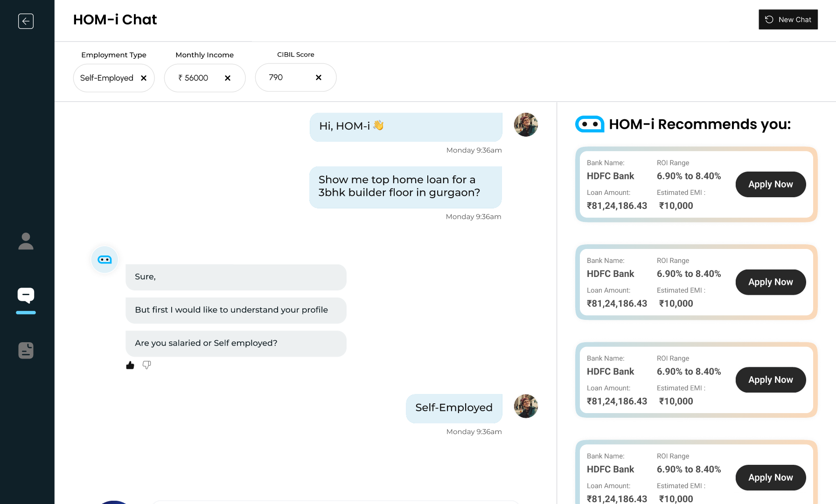This screenshot has height=504, width=836.
Task: Click the 'Show me top home loan' message
Action: (405, 187)
